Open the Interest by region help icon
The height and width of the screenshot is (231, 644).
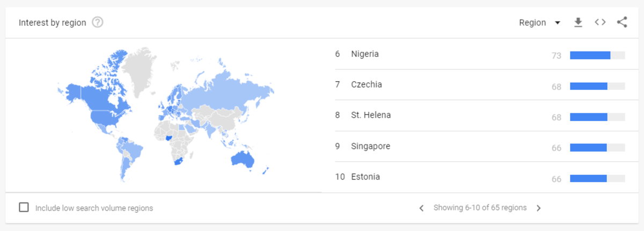pyautogui.click(x=98, y=23)
